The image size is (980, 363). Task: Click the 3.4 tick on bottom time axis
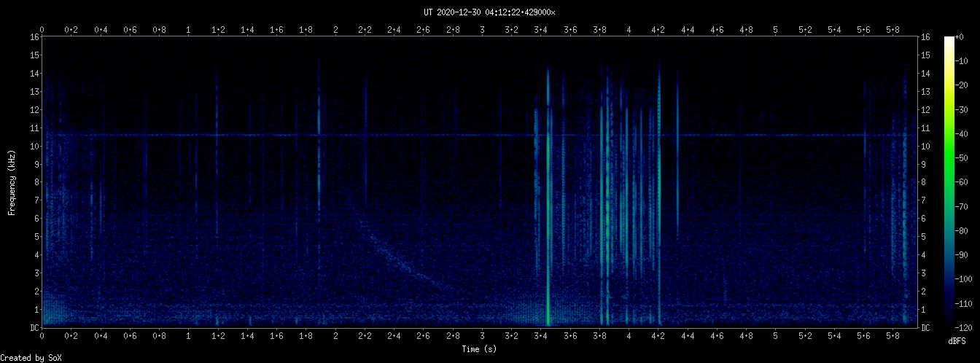point(541,337)
